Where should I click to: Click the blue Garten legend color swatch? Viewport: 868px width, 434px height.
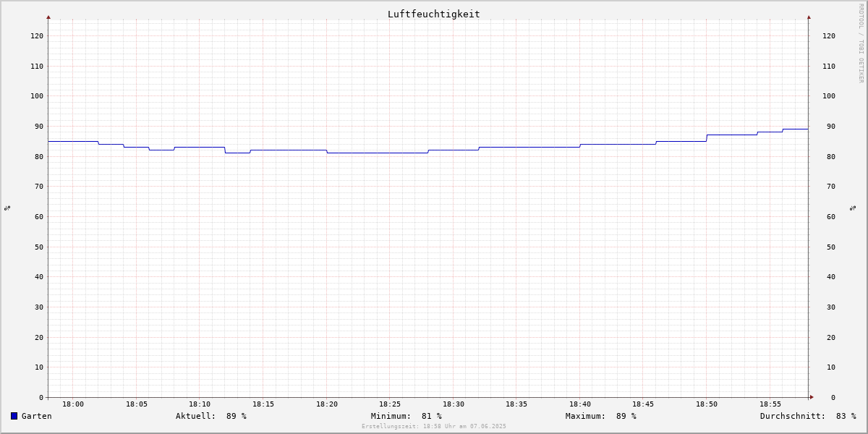pyautogui.click(x=14, y=416)
